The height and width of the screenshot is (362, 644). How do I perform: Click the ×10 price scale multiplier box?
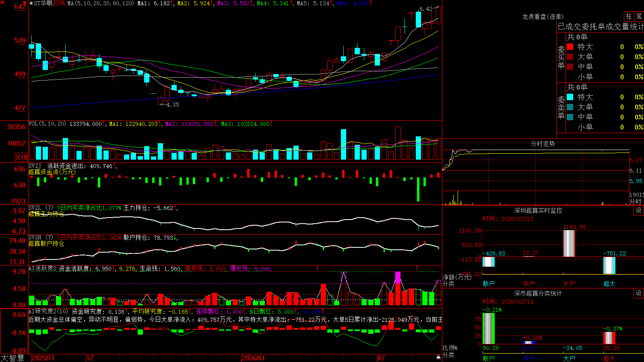pos(21,157)
